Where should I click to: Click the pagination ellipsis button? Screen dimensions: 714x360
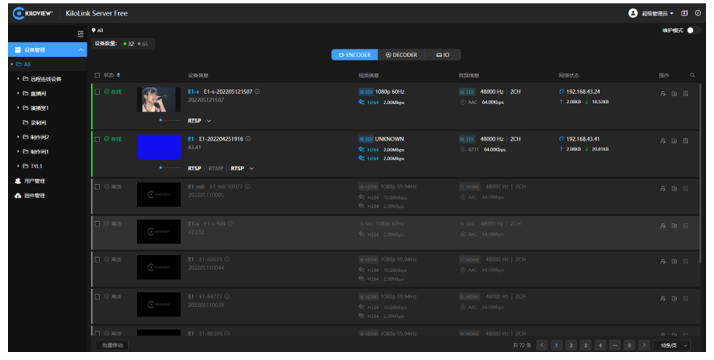tap(614, 345)
